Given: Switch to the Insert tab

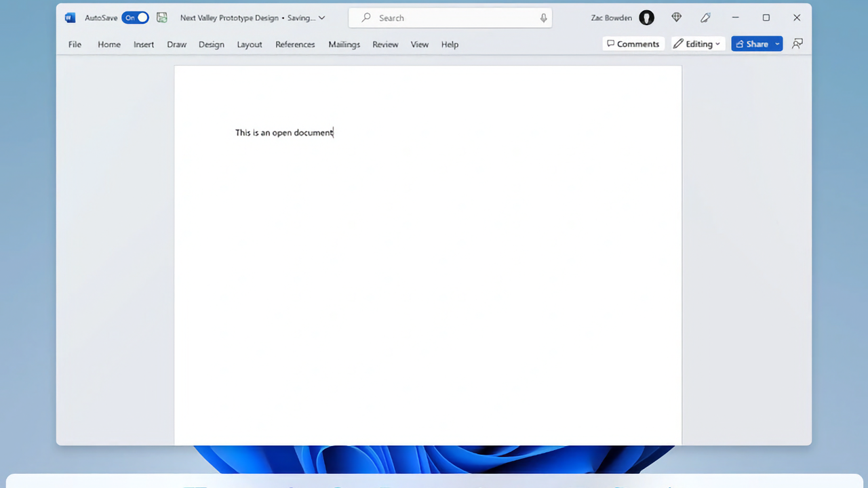Looking at the screenshot, I should tap(144, 45).
